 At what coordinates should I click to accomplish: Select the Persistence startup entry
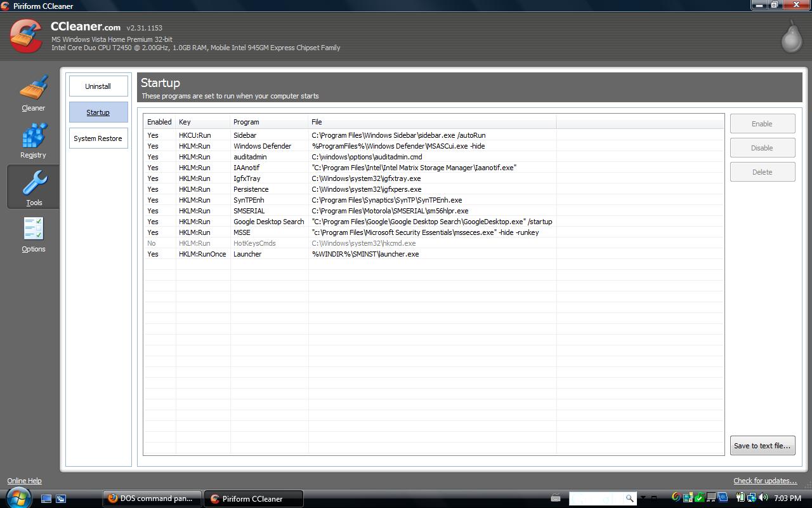coord(434,189)
